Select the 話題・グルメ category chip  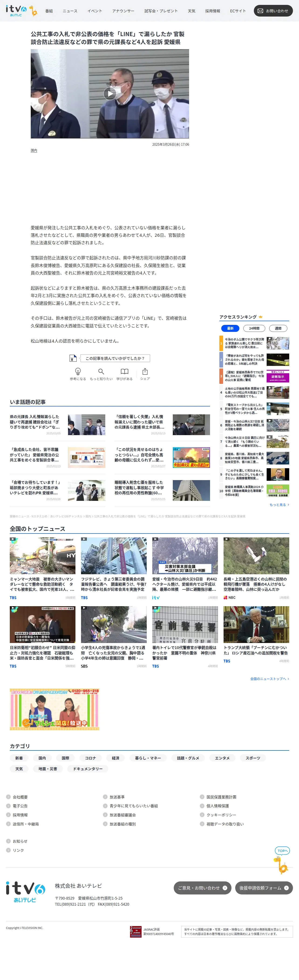[x=188, y=758]
